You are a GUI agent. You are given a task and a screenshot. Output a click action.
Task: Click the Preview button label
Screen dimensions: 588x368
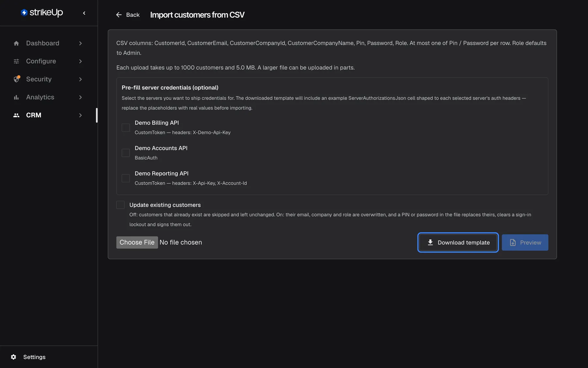tap(531, 242)
